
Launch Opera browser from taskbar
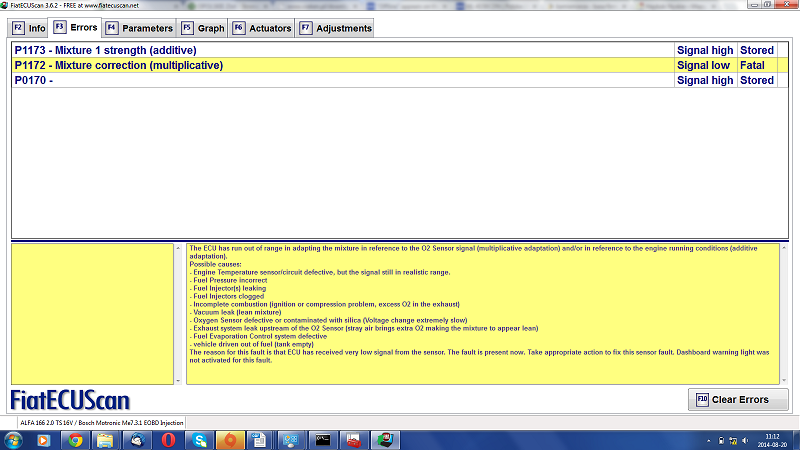pyautogui.click(x=168, y=440)
